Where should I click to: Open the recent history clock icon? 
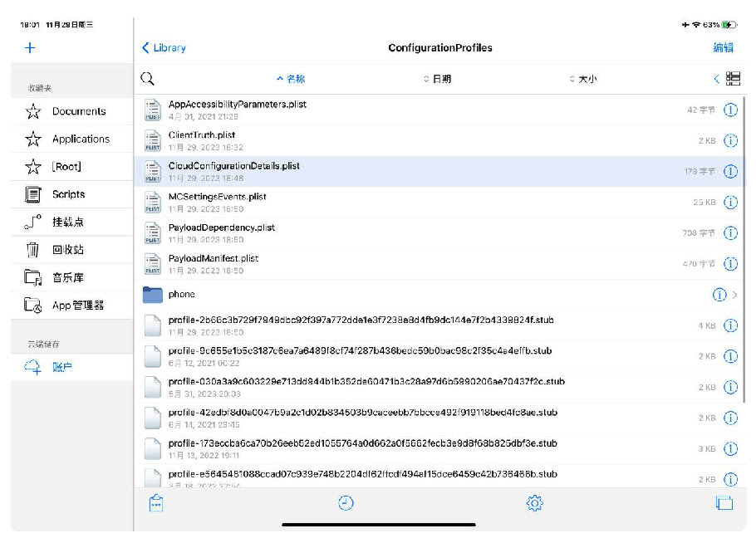[346, 503]
